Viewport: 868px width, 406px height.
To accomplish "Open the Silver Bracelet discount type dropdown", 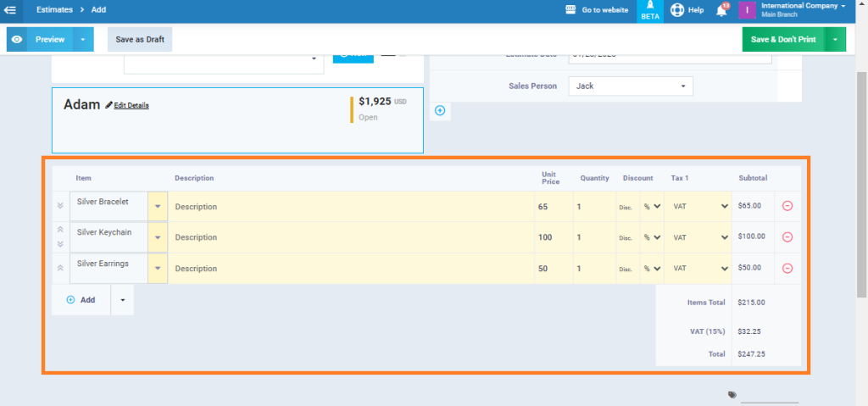I will point(652,206).
